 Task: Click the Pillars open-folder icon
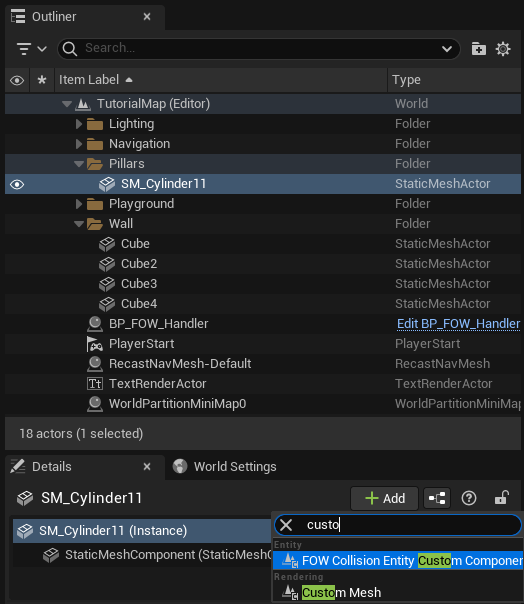click(95, 164)
